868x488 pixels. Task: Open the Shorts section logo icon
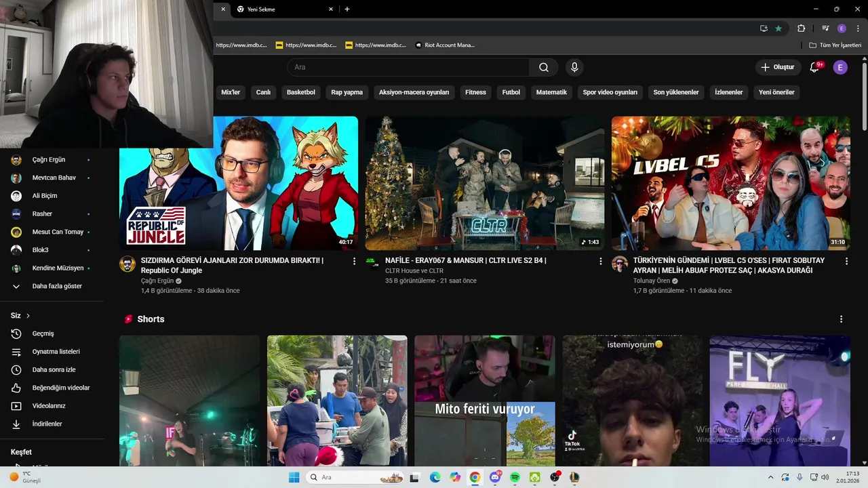[128, 319]
